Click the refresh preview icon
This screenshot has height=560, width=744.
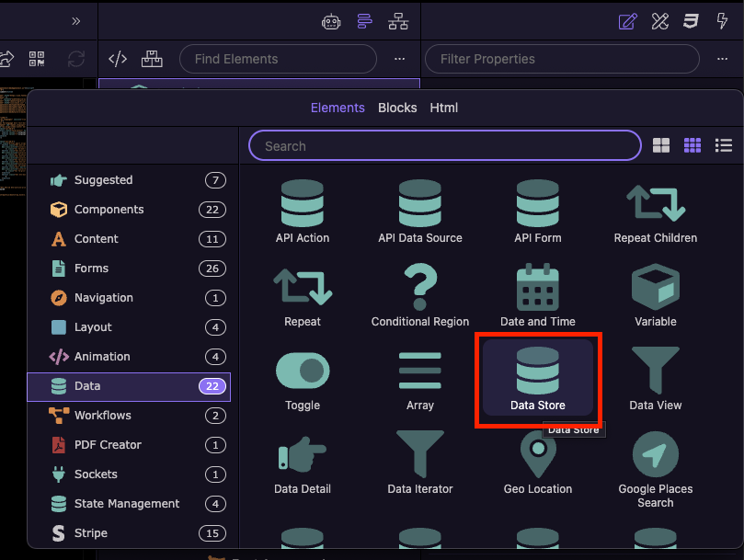coord(76,59)
